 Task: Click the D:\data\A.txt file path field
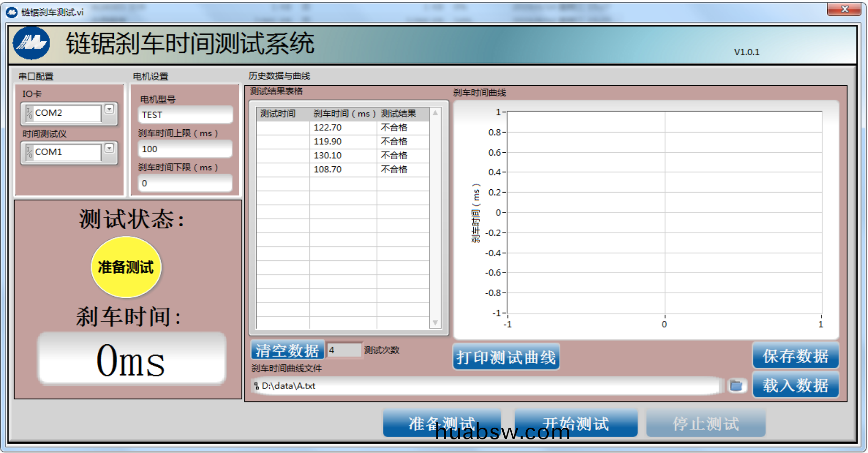tap(487, 386)
